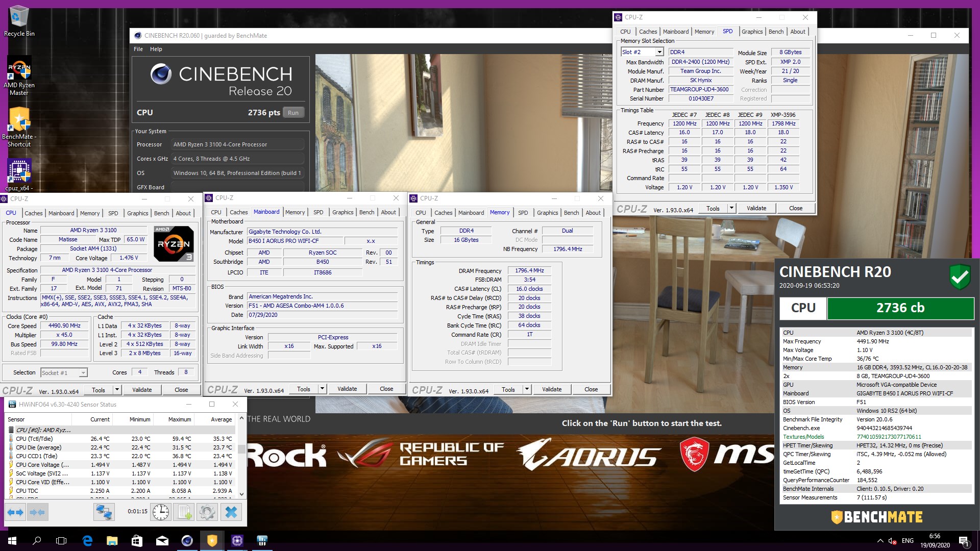Click BenchMate green shield checkmark
The width and height of the screenshot is (980, 551).
click(960, 277)
